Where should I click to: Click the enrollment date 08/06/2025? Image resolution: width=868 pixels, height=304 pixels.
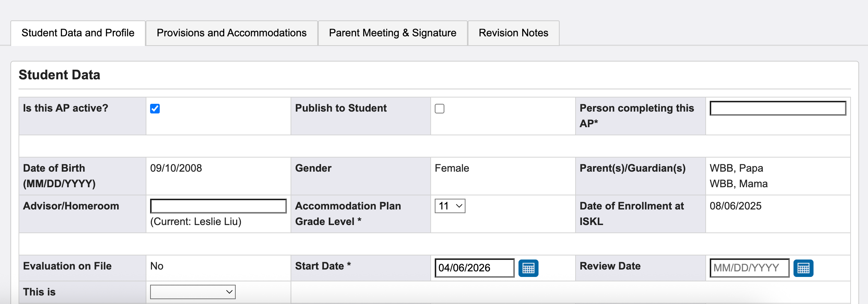736,206
